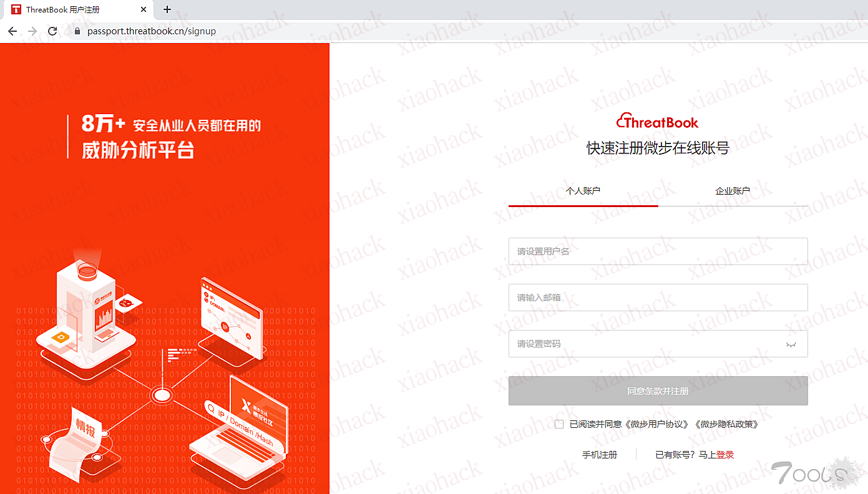868x494 pixels.
Task: Click the address bar URL
Action: click(x=152, y=31)
